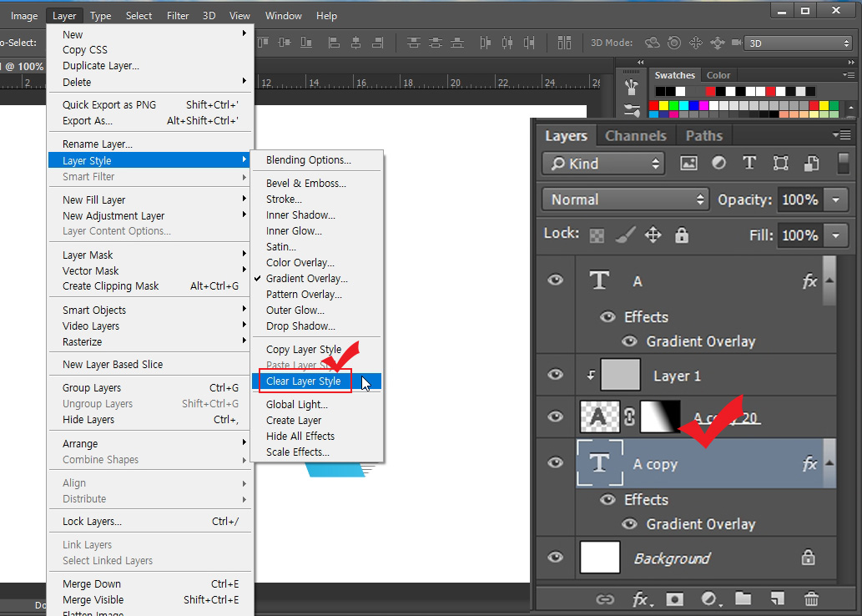Hide the A copy layer eye
The image size is (862, 616).
(x=555, y=462)
